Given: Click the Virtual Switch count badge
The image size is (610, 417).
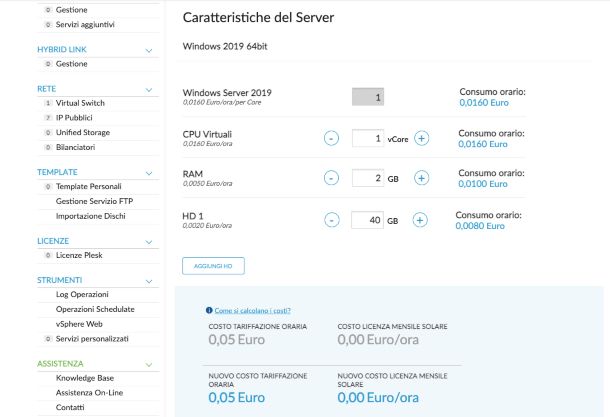Looking at the screenshot, I should (48, 103).
